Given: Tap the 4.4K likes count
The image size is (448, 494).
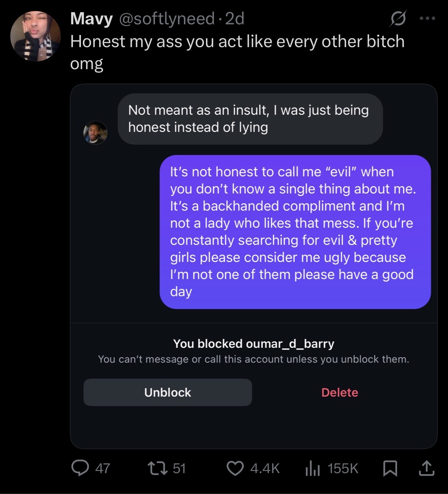Looking at the screenshot, I should (x=265, y=468).
